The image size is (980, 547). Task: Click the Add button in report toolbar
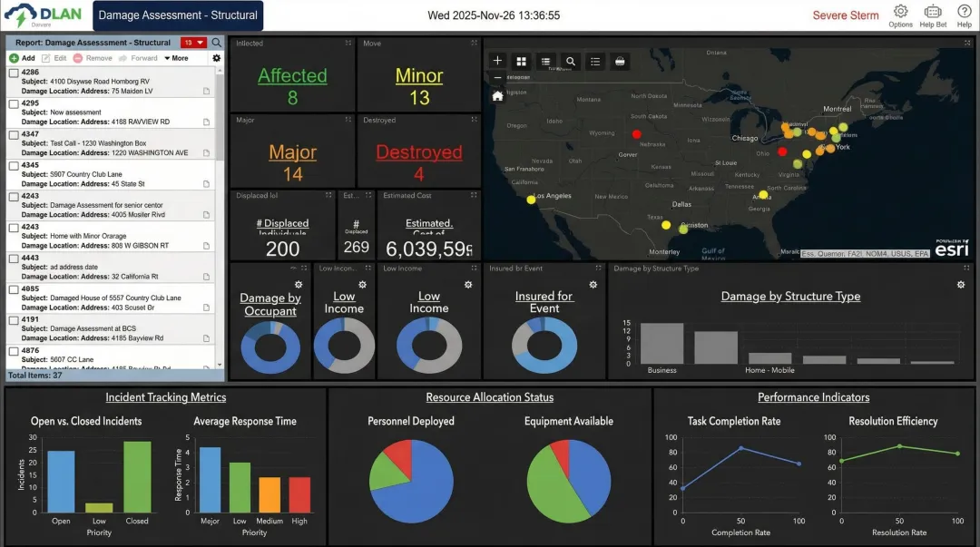pyautogui.click(x=22, y=58)
